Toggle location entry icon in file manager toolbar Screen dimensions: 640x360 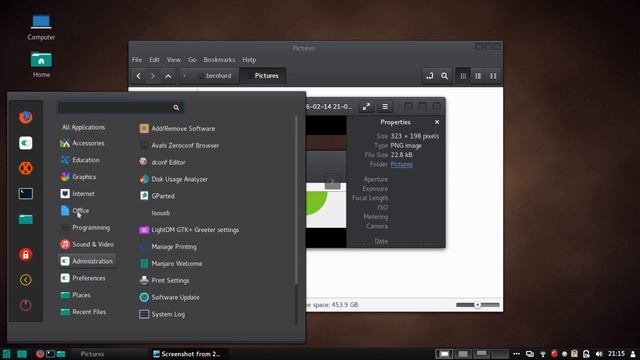click(429, 76)
